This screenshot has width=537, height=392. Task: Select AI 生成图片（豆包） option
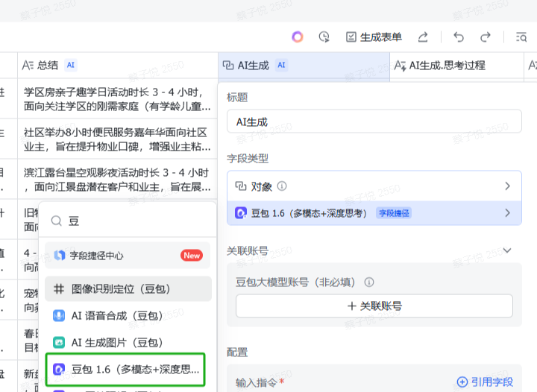[128, 342]
